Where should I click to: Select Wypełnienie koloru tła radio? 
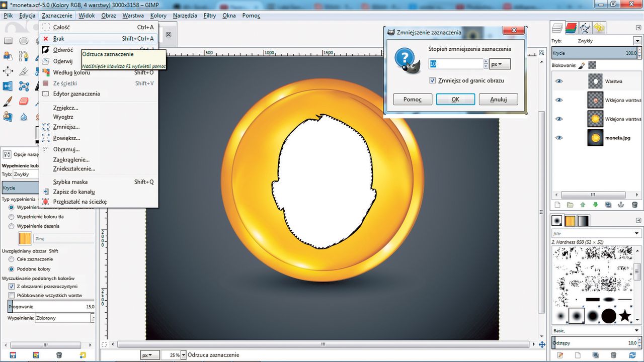(12, 216)
